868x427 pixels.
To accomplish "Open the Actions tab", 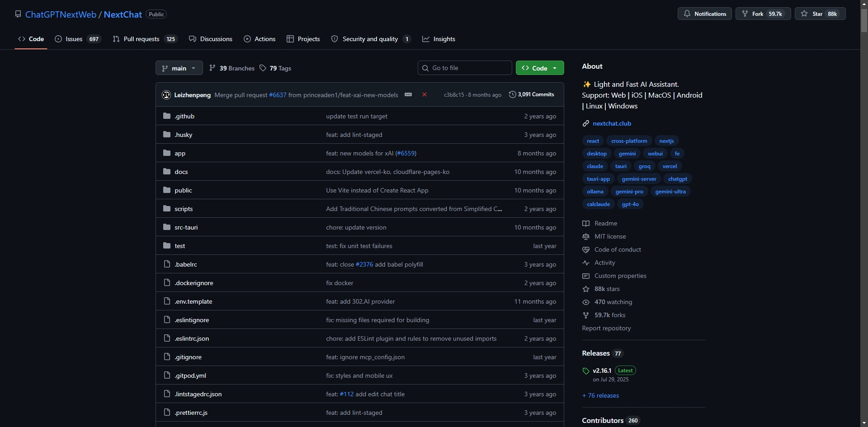I will click(259, 39).
